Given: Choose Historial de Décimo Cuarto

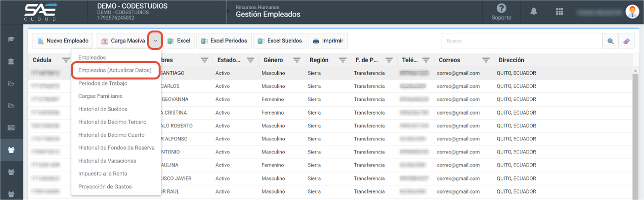Looking at the screenshot, I should tap(115, 135).
